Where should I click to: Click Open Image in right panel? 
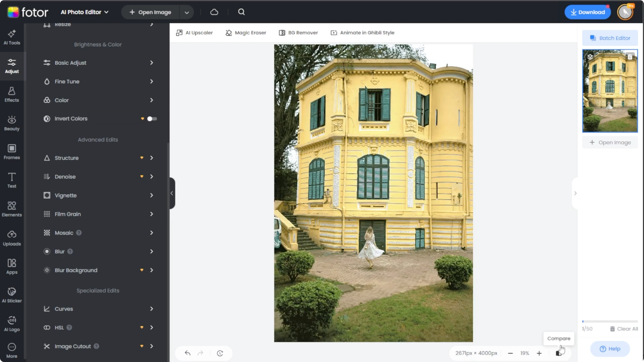coord(610,143)
